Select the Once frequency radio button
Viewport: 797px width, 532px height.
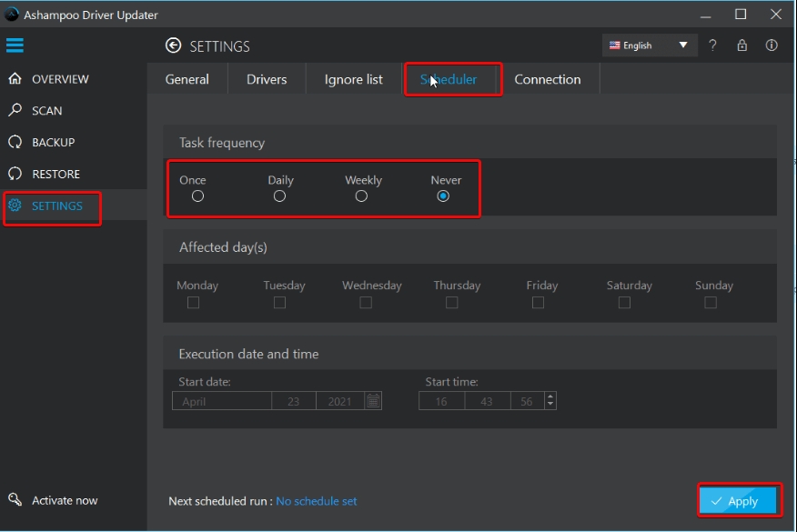[x=197, y=196]
